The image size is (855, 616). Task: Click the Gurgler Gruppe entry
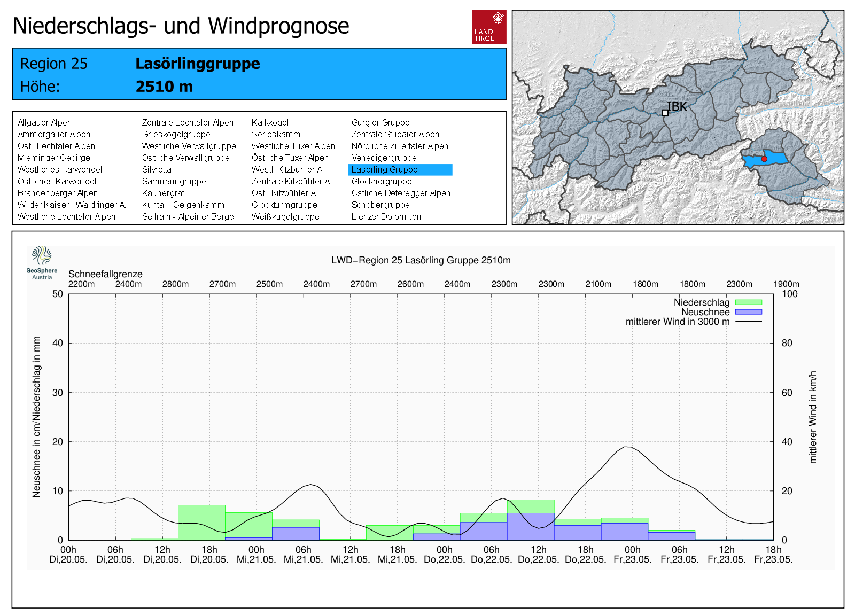pyautogui.click(x=380, y=123)
